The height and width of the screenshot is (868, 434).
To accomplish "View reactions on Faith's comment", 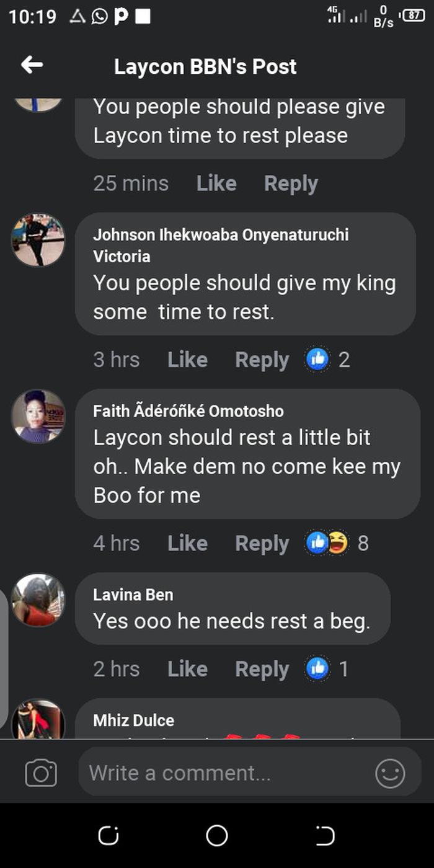I will tap(327, 543).
